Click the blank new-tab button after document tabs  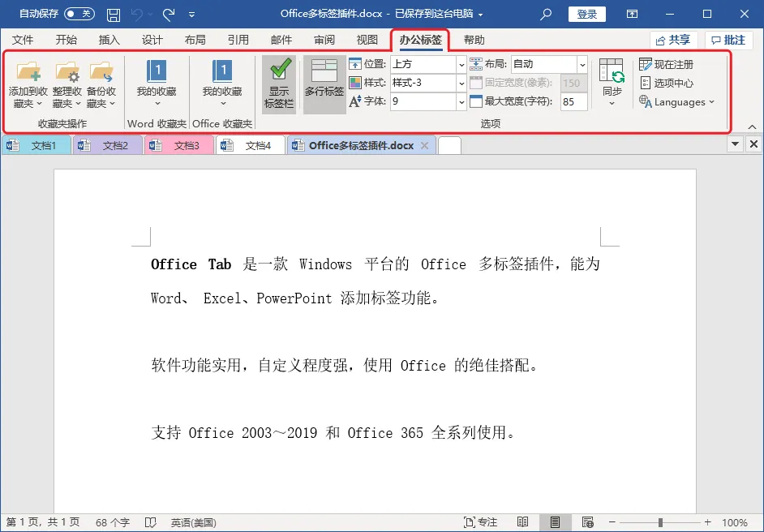[449, 145]
